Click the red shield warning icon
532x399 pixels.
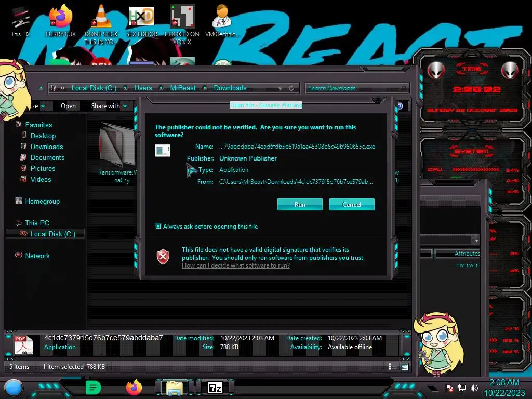pos(163,257)
